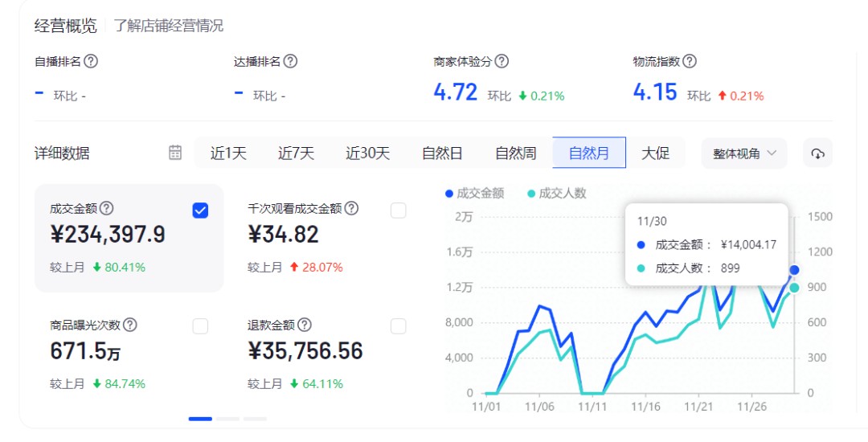Toggle 成交人数 legend series in chart
Screen dimensions: 868x442
pos(556,193)
